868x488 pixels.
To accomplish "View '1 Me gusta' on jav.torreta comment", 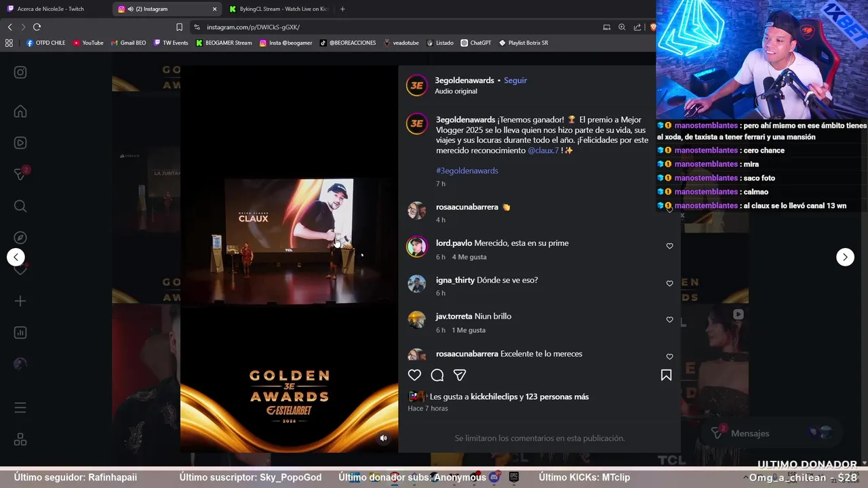I will (x=469, y=330).
